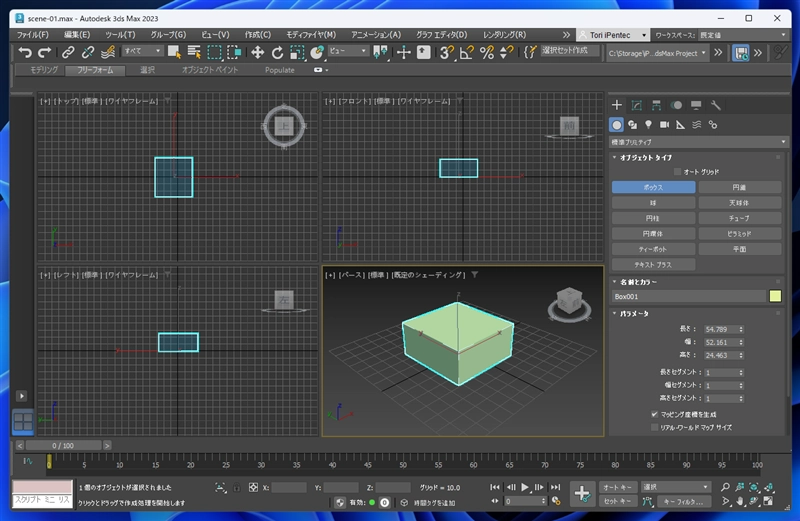Viewport: 800px width, 521px height.
Task: Redo the last undone action
Action: coord(44,52)
